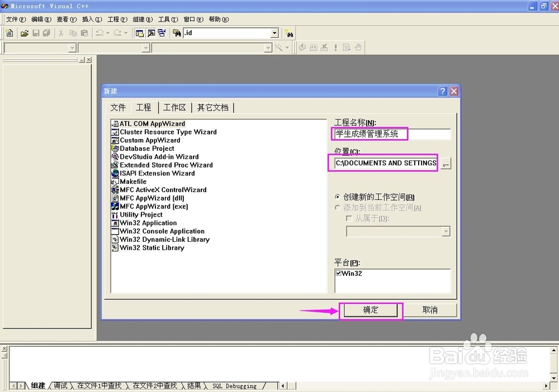Open the first WizardBar class dropdown
The width and height of the screenshot is (559, 392).
point(72,47)
